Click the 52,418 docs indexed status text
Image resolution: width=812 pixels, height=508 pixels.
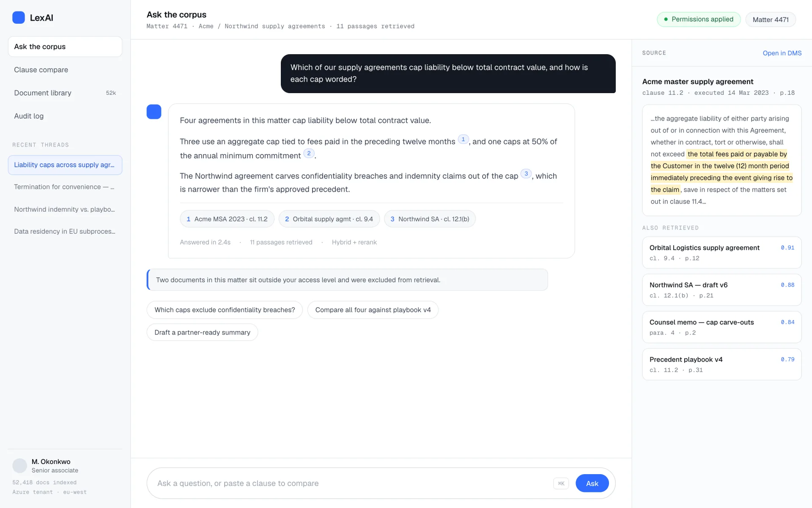coord(44,483)
